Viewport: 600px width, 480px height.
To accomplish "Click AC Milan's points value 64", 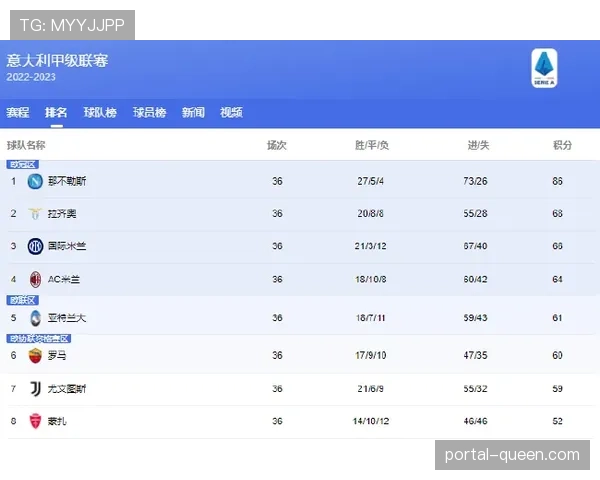I will point(558,279).
